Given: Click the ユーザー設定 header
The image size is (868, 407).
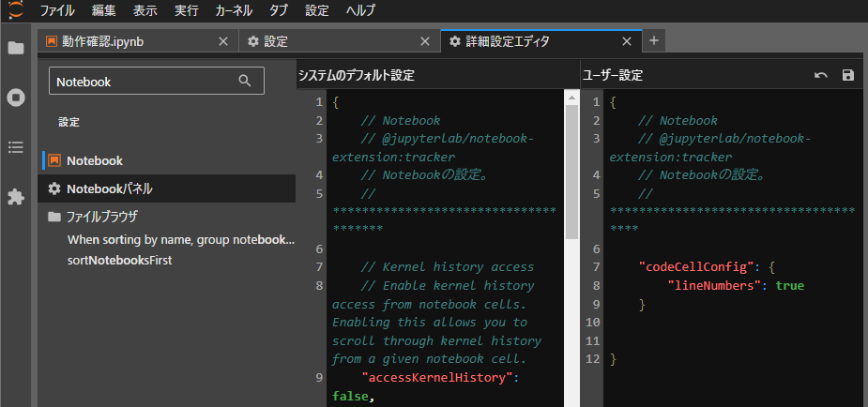Looking at the screenshot, I should (x=612, y=75).
